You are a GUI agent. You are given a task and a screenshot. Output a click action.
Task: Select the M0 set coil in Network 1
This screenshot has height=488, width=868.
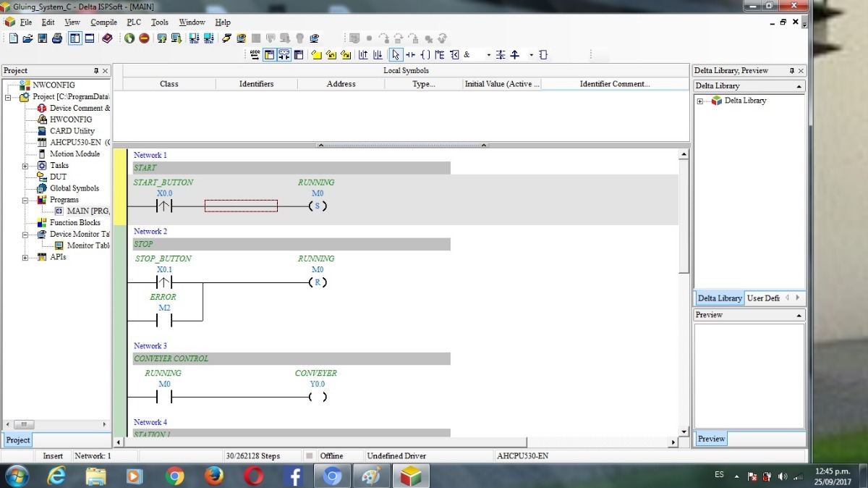point(317,206)
